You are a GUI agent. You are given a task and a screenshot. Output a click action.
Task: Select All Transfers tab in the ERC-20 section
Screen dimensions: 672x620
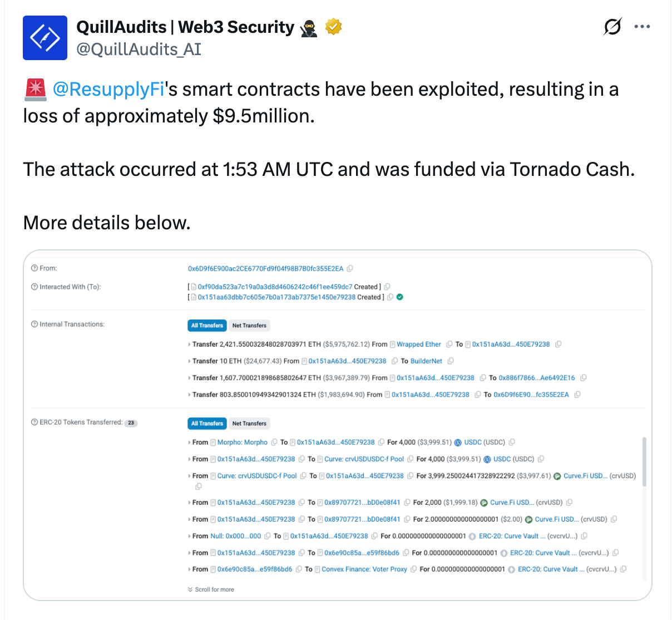207,423
